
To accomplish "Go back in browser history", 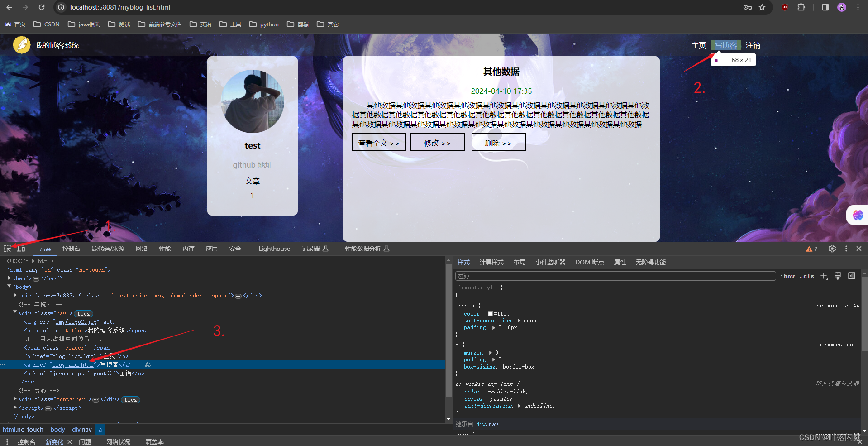I will point(9,7).
